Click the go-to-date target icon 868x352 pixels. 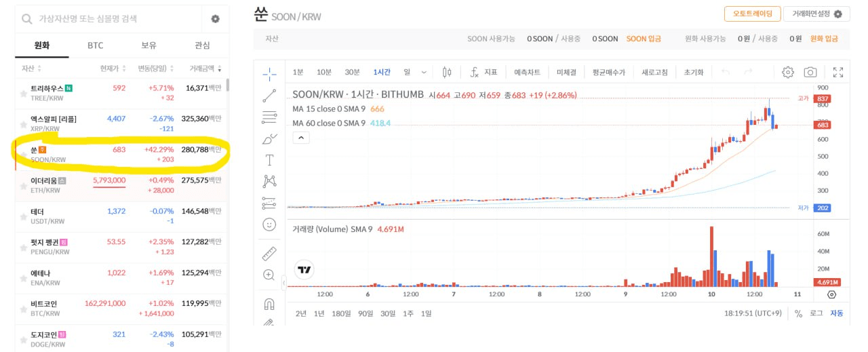(832, 294)
